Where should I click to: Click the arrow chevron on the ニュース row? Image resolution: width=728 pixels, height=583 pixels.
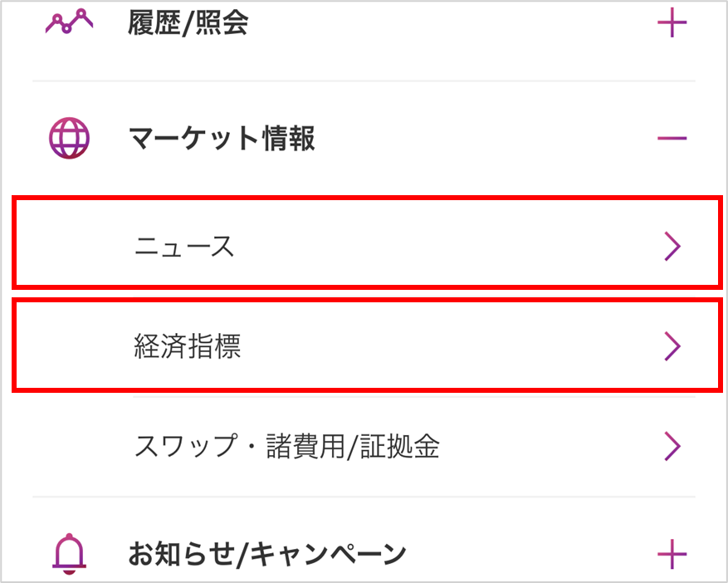tap(672, 247)
